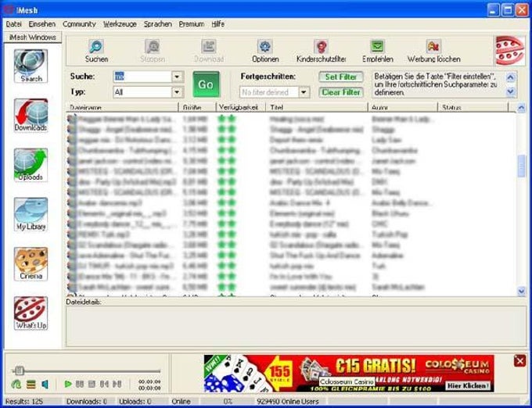Screen dimensions: 532x408
Task: Sort results by Größe column header
Action: [197, 107]
